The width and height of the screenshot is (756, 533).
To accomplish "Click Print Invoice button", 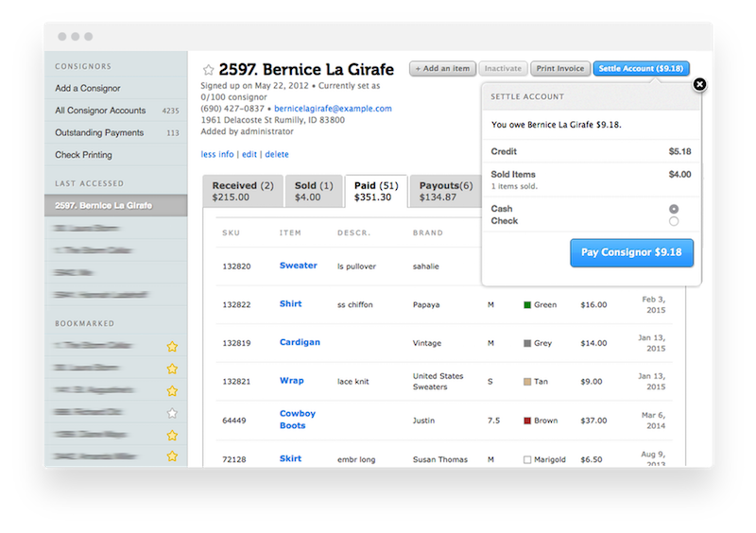I will (x=560, y=68).
